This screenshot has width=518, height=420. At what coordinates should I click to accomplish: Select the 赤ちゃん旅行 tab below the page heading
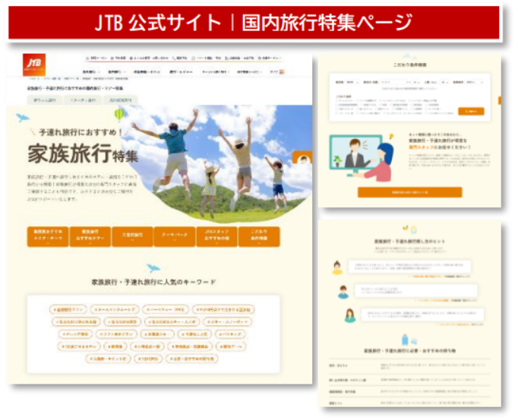pyautogui.click(x=45, y=100)
